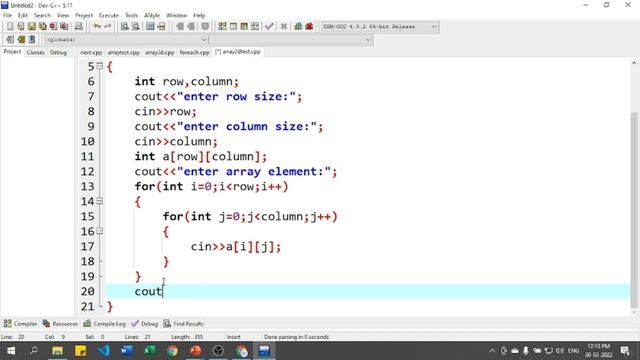
Task: Switch to the foreach.cpp file tab
Action: (194, 52)
